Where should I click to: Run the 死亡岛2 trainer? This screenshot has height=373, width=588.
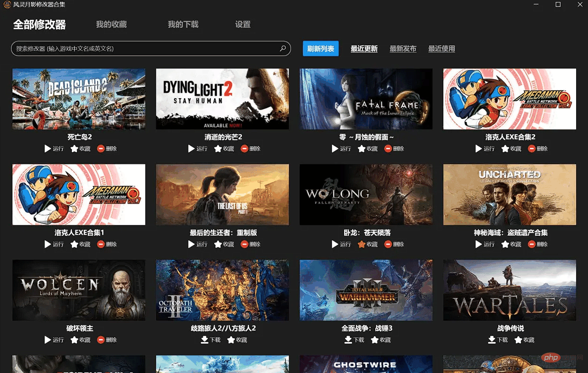coord(54,149)
